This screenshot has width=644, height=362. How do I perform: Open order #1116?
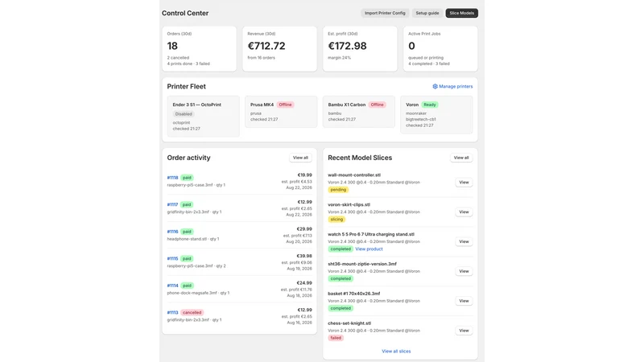[x=172, y=232]
